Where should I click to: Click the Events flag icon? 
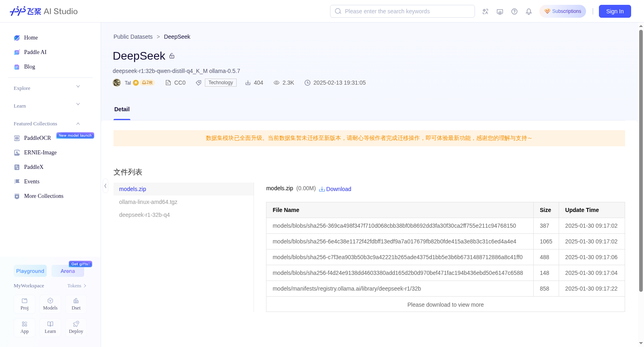point(17,182)
